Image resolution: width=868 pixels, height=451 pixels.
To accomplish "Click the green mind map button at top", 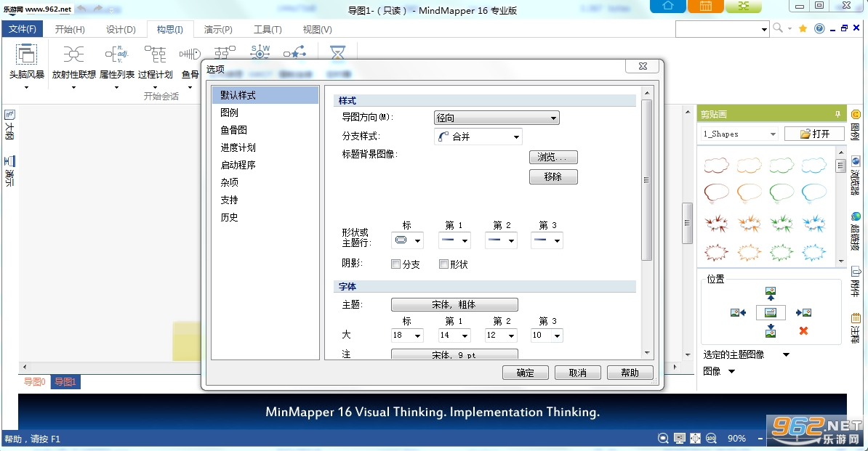I will [x=744, y=6].
